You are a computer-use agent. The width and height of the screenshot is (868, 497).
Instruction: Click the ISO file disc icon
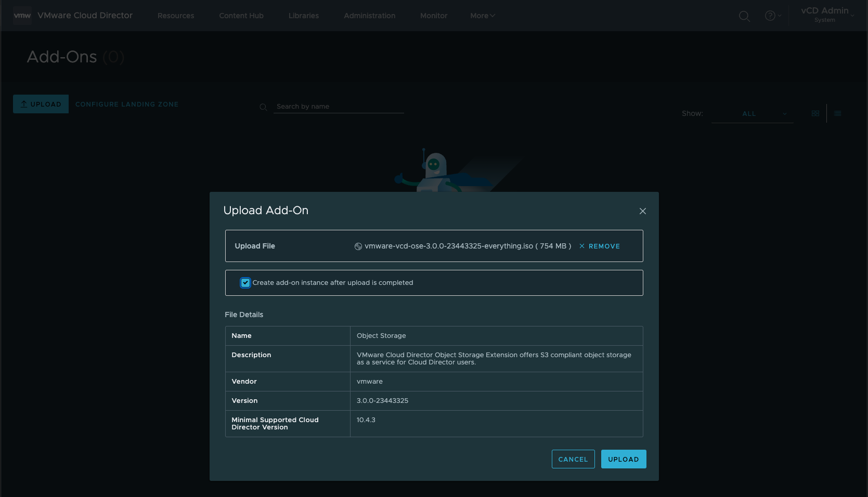pyautogui.click(x=358, y=246)
